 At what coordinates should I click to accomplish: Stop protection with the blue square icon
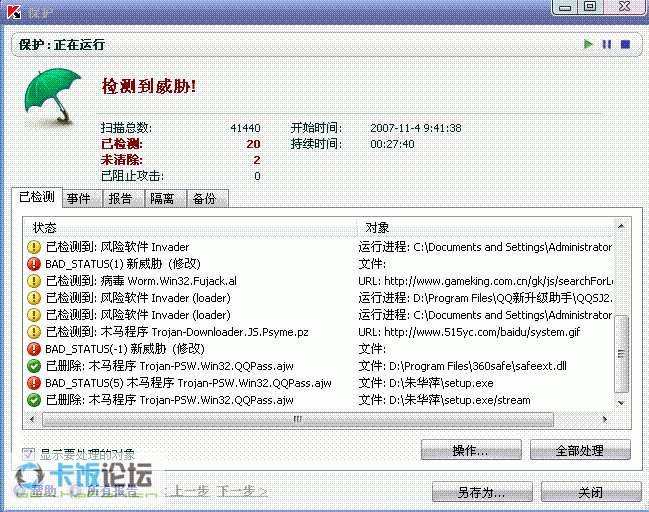point(625,44)
